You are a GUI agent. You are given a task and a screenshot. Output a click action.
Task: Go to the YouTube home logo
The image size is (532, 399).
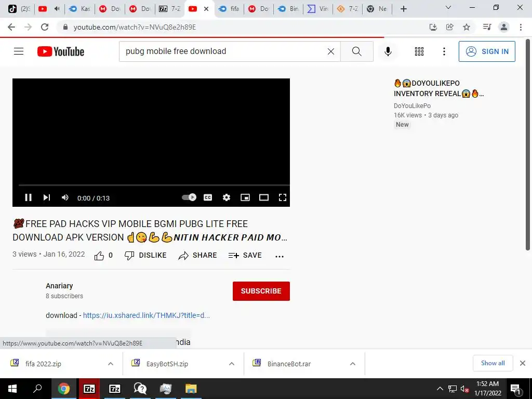tap(61, 51)
